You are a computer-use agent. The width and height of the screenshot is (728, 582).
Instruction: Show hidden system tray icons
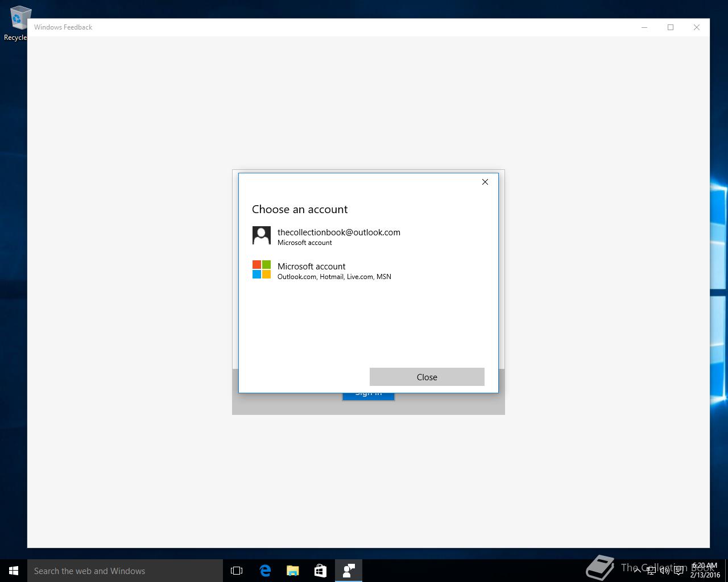(637, 571)
